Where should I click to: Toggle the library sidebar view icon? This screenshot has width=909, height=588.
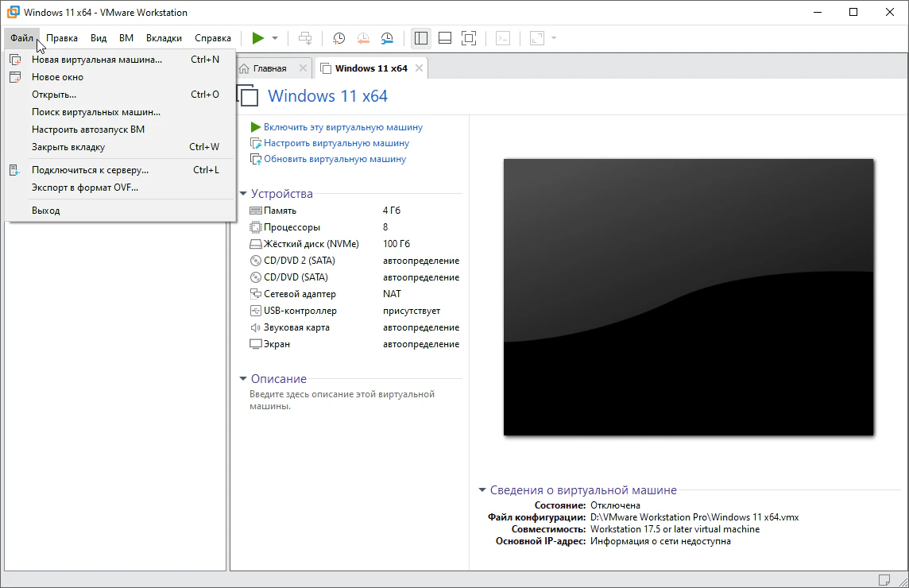pos(421,38)
